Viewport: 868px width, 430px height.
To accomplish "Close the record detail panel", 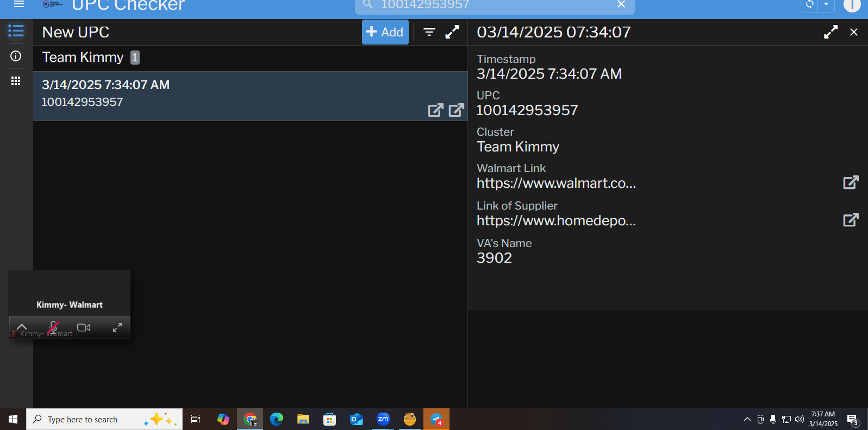I will coord(854,32).
